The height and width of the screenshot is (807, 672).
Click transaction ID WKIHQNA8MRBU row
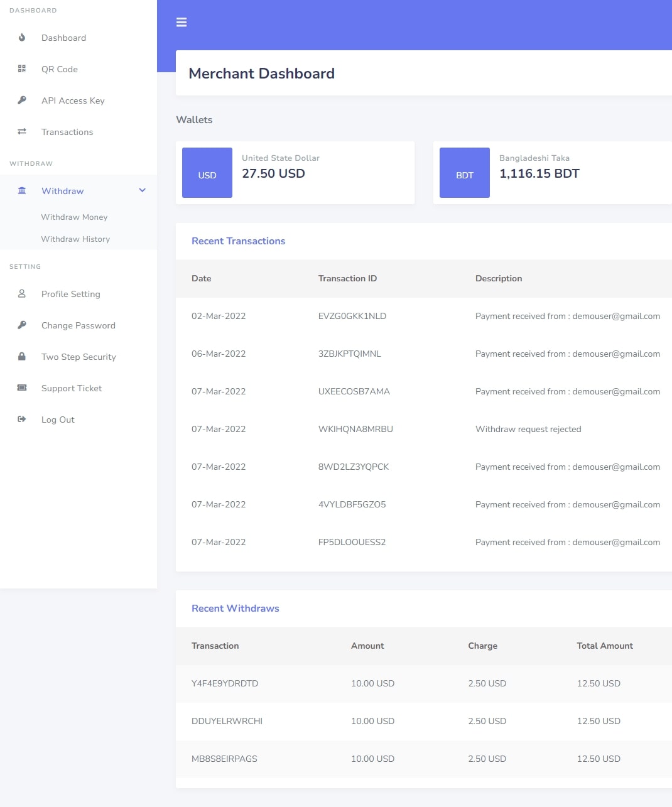point(355,429)
